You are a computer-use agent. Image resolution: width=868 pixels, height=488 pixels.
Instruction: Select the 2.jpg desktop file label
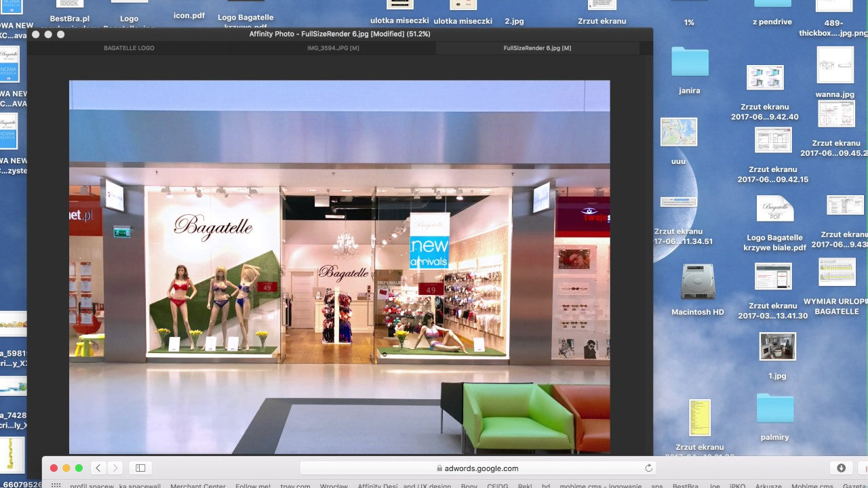(515, 21)
